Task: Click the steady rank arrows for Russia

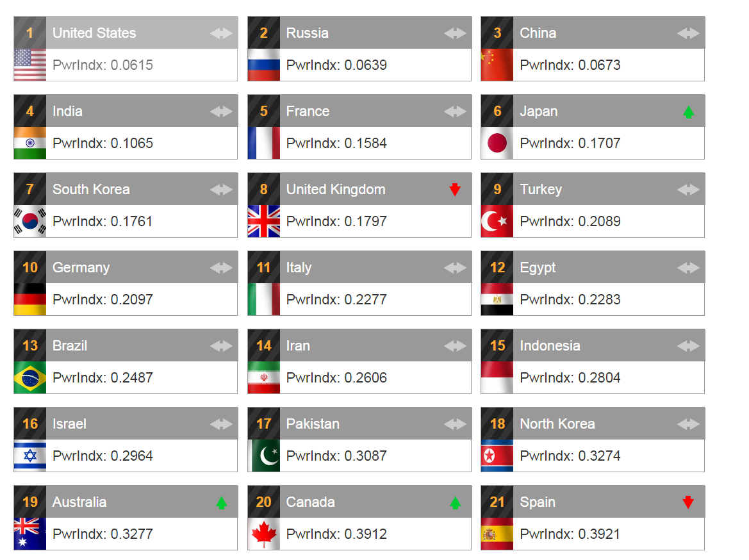Action: pyautogui.click(x=455, y=33)
